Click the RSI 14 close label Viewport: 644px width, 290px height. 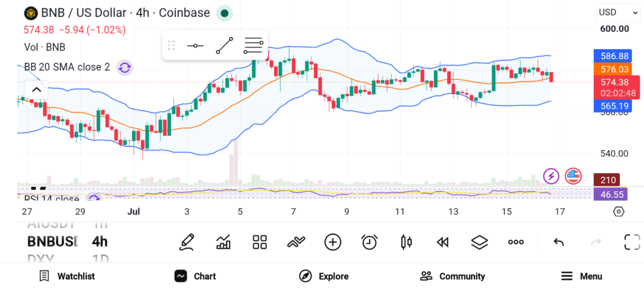pyautogui.click(x=52, y=199)
